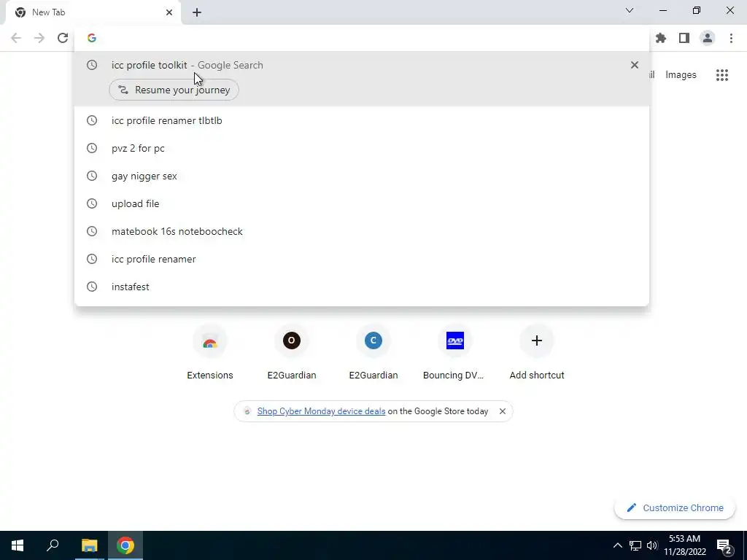Select 'pvz 2 for pc' suggestion
This screenshot has height=560, width=747.
tap(362, 148)
